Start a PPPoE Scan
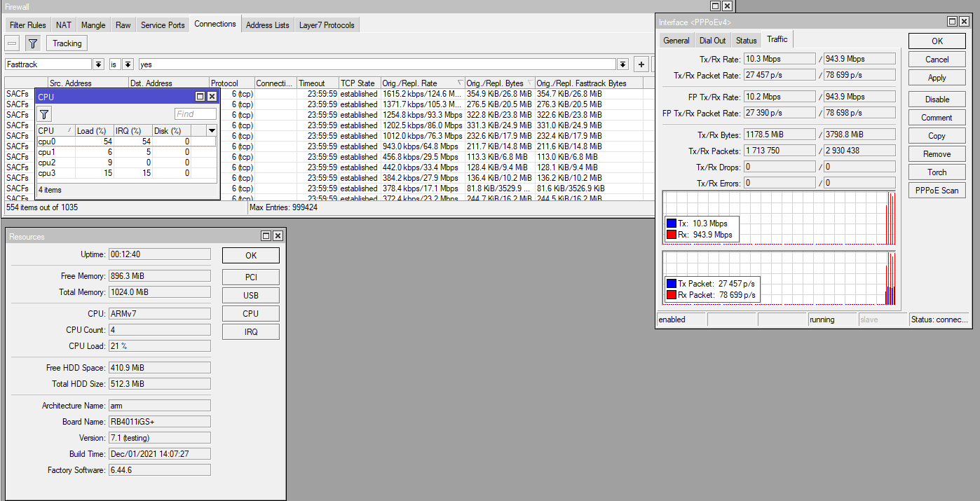The height and width of the screenshot is (501, 980). [x=937, y=191]
